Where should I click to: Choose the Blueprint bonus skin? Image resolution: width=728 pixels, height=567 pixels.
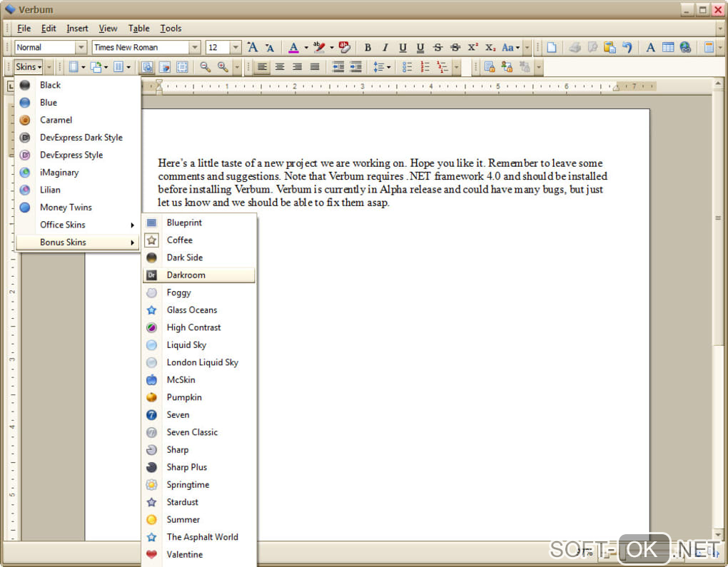click(199, 223)
